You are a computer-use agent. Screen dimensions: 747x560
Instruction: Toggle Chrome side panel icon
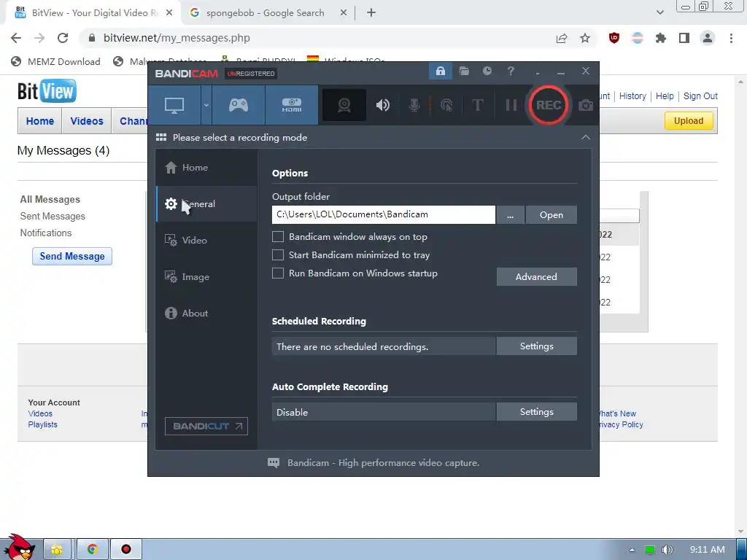(684, 38)
